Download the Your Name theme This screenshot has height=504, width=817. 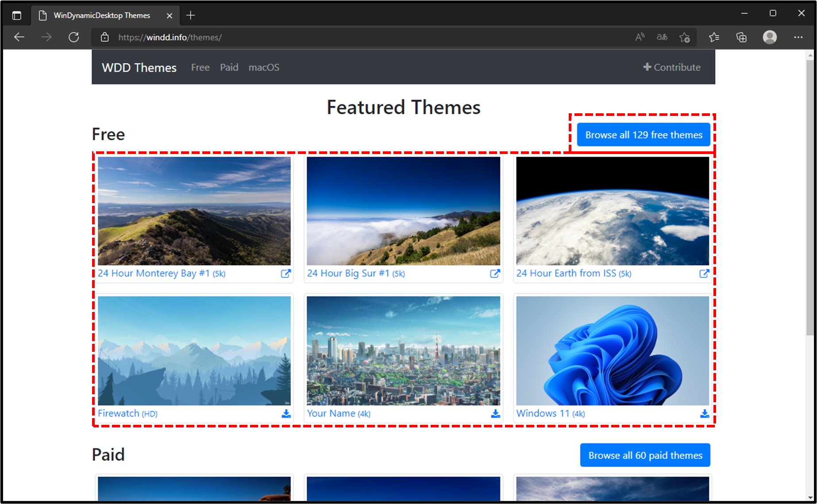pos(496,413)
